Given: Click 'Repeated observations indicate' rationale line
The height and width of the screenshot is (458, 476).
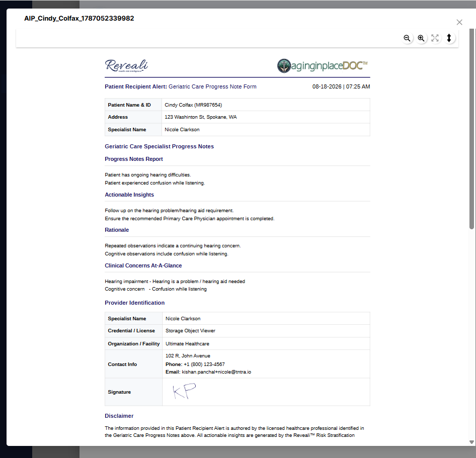Looking at the screenshot, I should (x=173, y=246).
